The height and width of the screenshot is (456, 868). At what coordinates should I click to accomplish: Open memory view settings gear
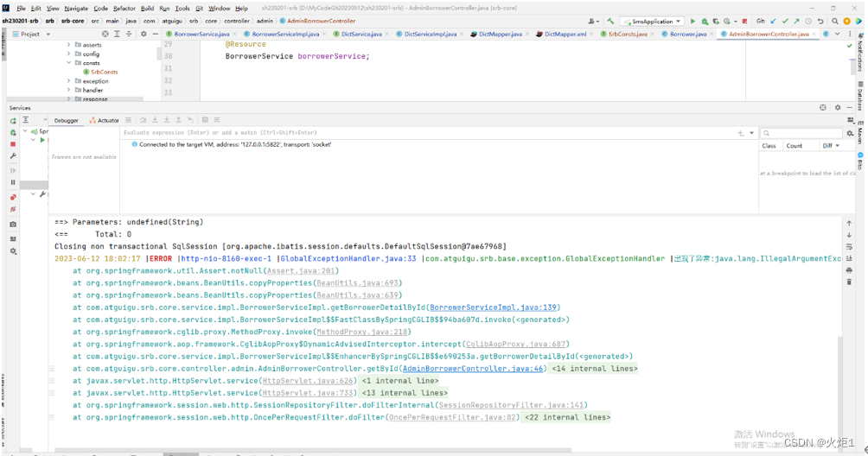[x=851, y=133]
